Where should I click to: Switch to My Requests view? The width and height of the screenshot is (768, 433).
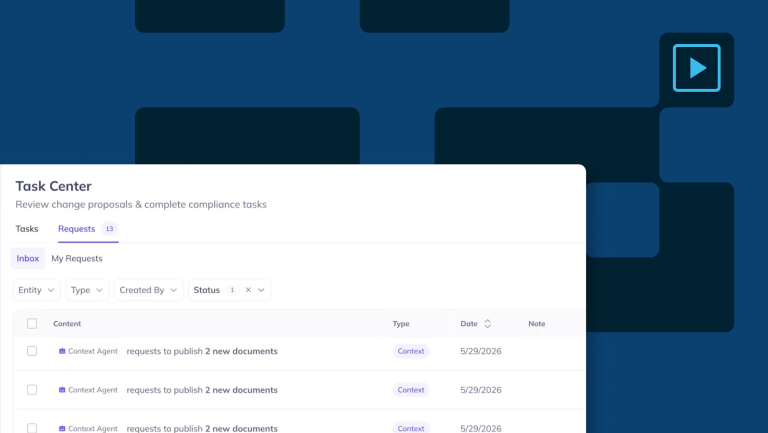tap(77, 259)
